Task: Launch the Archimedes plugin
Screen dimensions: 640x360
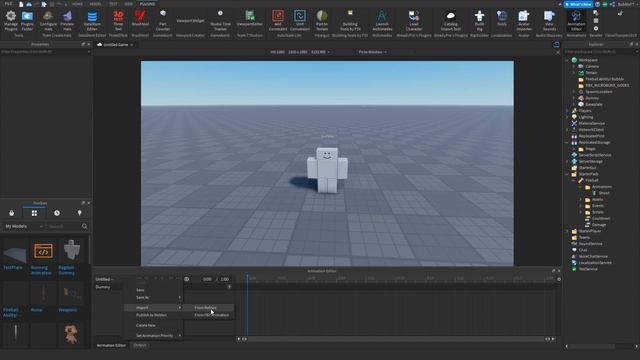Action: point(382,20)
